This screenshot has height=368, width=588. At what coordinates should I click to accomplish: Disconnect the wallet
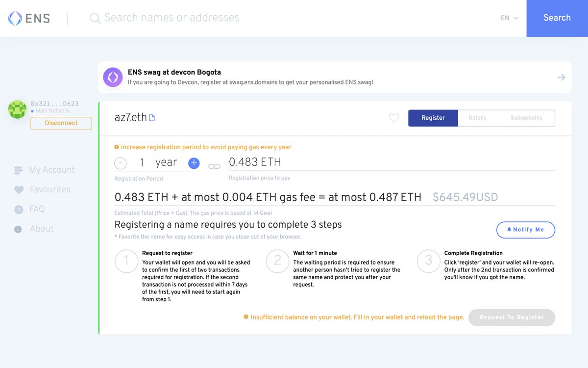pos(61,123)
